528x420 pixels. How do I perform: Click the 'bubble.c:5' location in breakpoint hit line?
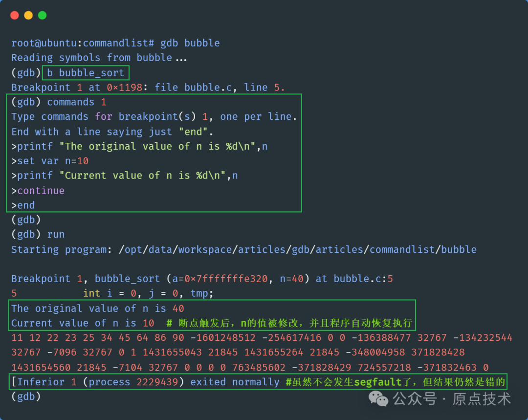363,279
